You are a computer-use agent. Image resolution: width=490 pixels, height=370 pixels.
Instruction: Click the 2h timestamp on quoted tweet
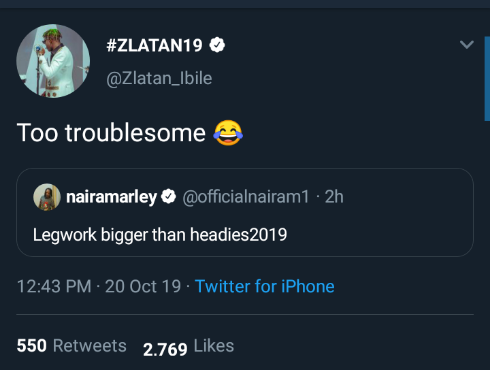(x=334, y=197)
